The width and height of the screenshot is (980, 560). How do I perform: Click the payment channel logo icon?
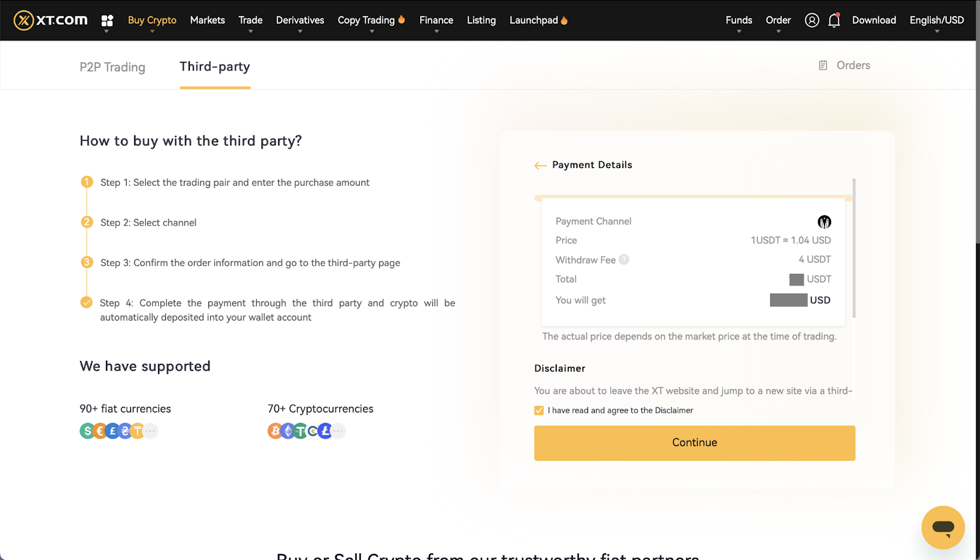(824, 222)
